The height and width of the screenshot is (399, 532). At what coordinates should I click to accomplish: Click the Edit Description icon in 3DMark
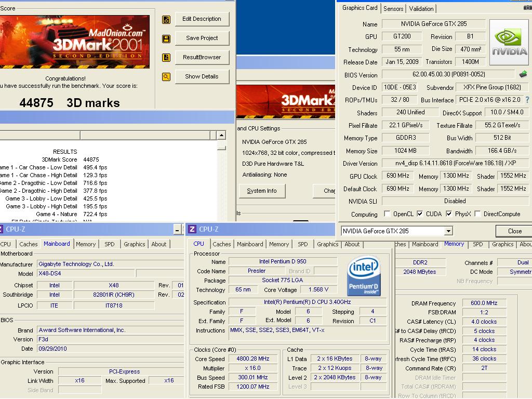(166, 20)
